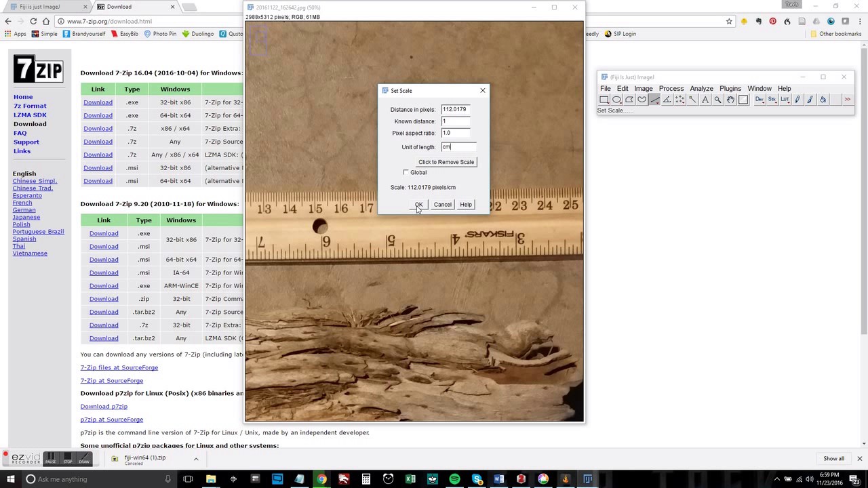Open the LZMA SDK sidebar link
The height and width of the screenshot is (488, 868).
[x=30, y=115]
